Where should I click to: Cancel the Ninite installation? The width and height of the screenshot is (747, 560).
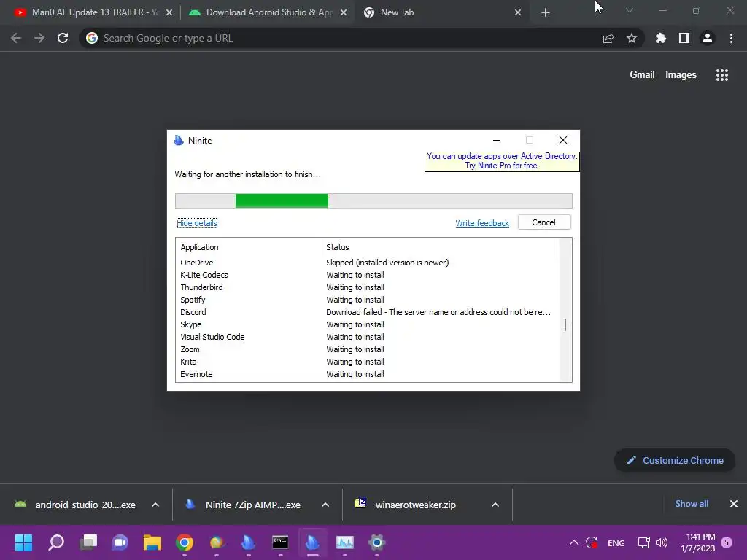tap(544, 222)
